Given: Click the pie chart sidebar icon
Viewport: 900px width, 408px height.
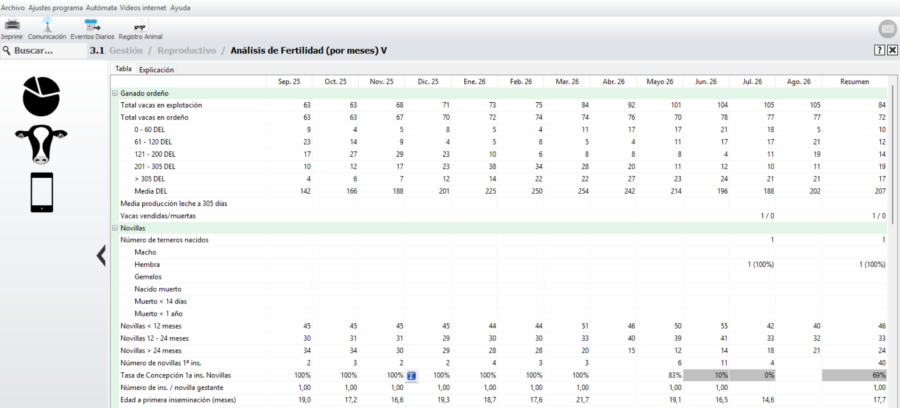Looking at the screenshot, I should tap(41, 95).
